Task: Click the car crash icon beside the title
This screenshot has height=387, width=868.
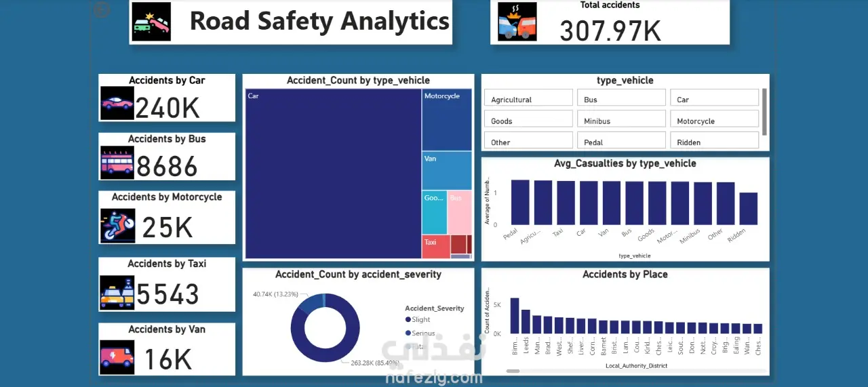Action: pos(151,22)
